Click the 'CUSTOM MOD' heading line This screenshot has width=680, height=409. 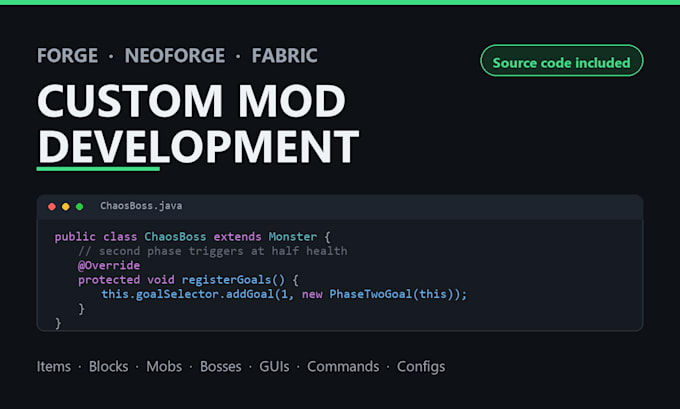[x=191, y=101]
